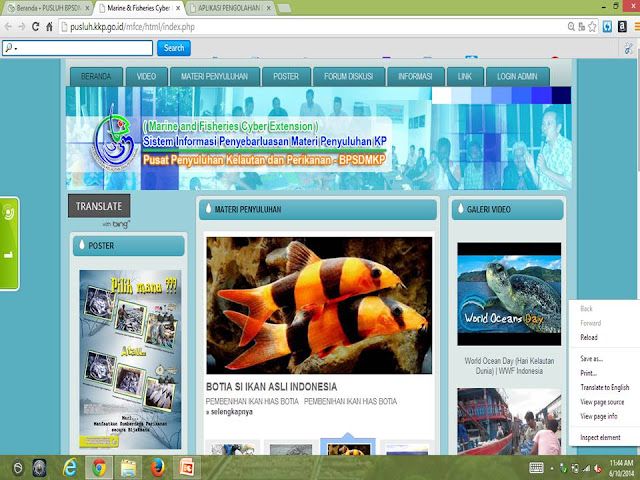This screenshot has width=640, height=480.
Task: Click the search toolbar text field
Action: point(78,48)
